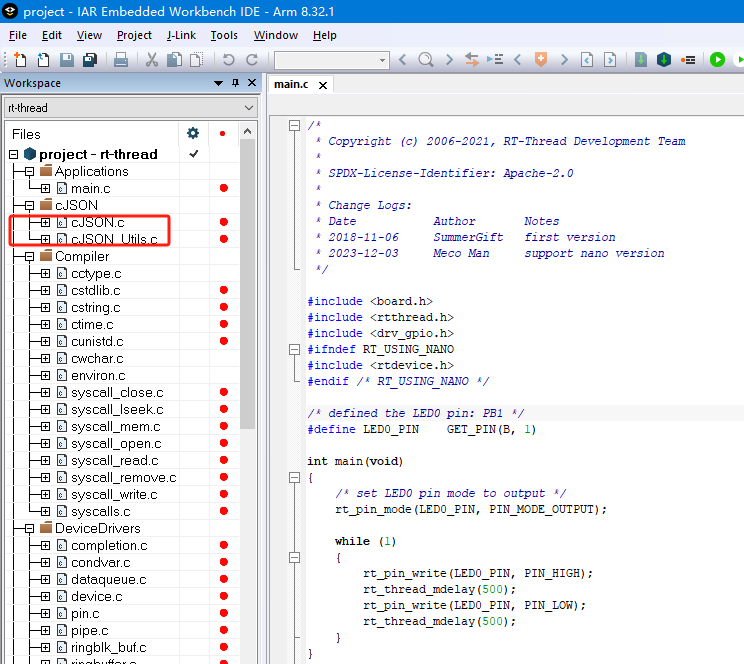Image resolution: width=744 pixels, height=664 pixels.
Task: Click the Open file toolbar icon
Action: pos(43,60)
